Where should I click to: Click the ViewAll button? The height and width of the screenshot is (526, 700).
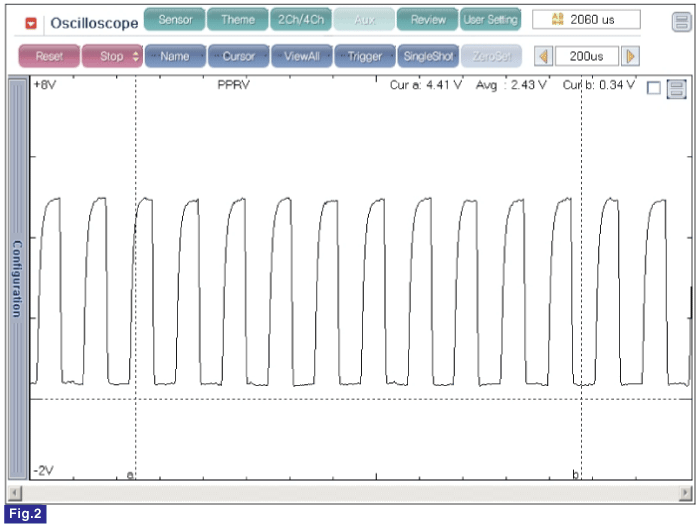(x=302, y=56)
